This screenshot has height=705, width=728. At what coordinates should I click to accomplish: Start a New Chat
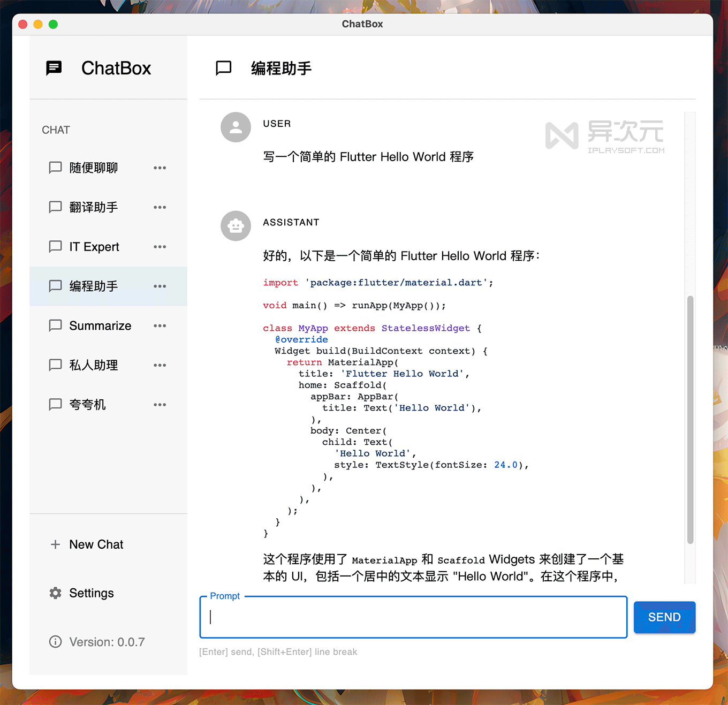[96, 544]
